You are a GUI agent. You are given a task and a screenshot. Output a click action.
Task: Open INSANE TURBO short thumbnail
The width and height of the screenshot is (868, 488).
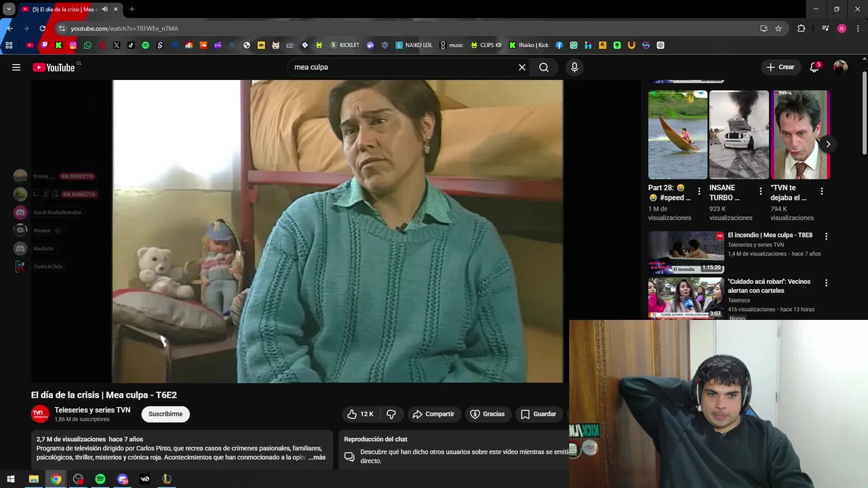[x=739, y=134]
